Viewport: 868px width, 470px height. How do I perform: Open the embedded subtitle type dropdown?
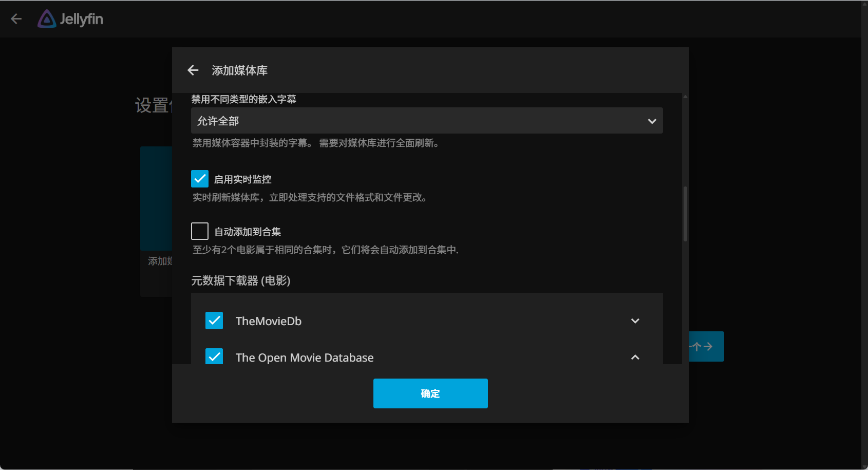(427, 121)
